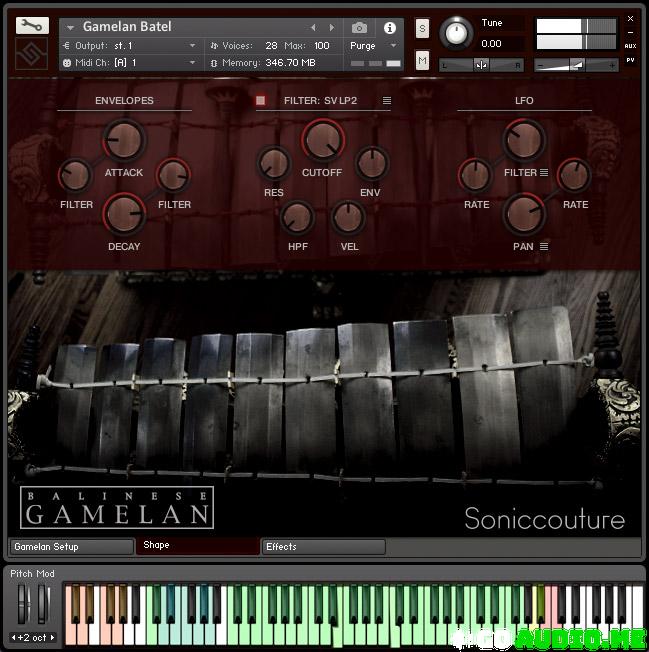649x652 pixels.
Task: Click the volume slider
Action: [x=576, y=65]
